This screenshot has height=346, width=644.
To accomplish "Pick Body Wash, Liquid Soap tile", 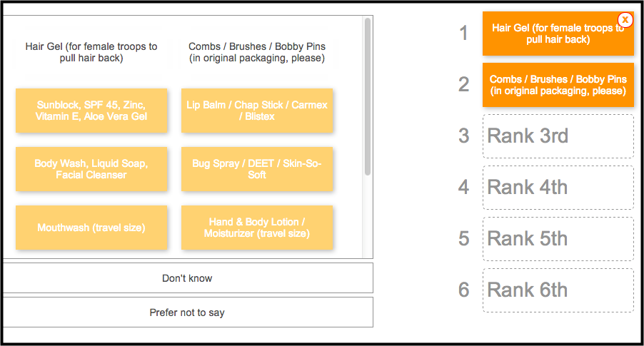I will coord(91,169).
